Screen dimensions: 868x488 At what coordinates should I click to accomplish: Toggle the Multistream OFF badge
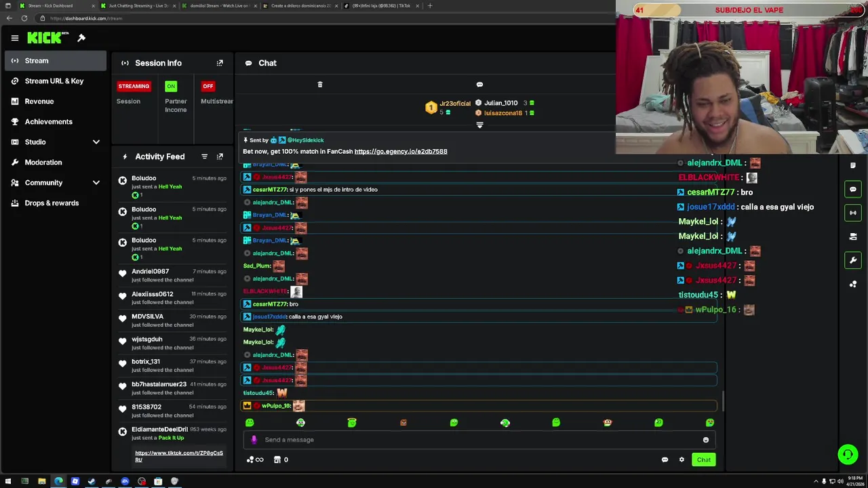[x=208, y=86]
